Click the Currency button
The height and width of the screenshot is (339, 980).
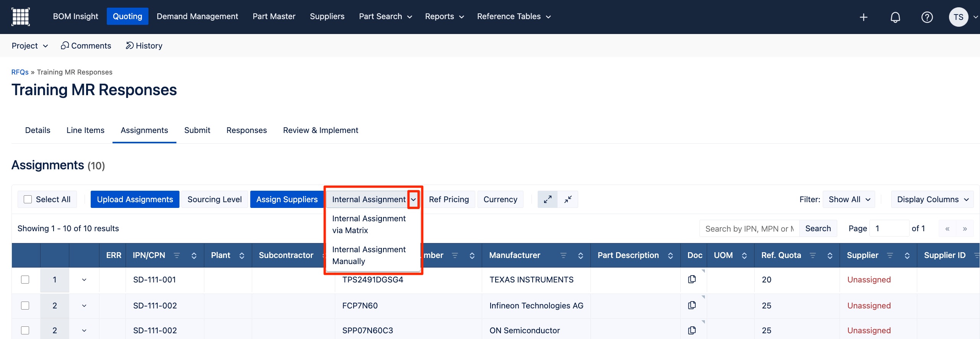(x=500, y=200)
